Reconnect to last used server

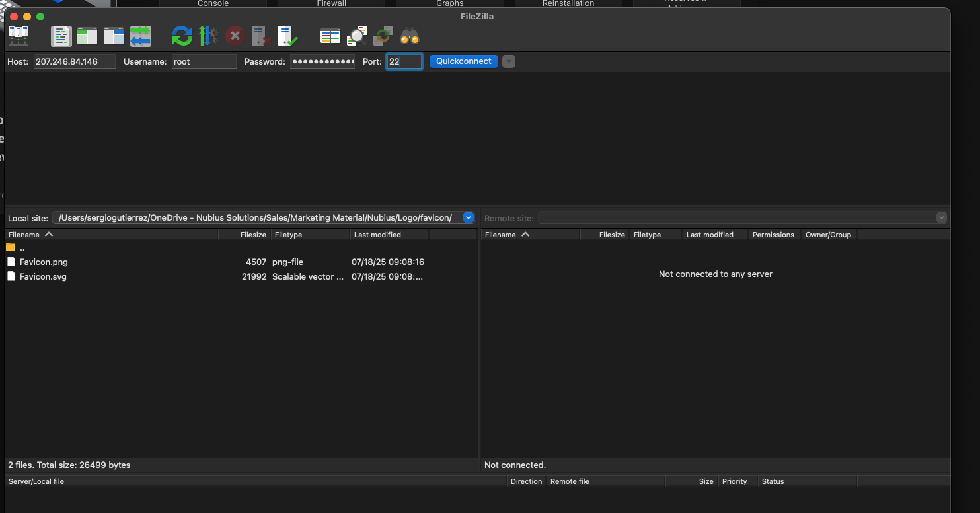point(287,36)
